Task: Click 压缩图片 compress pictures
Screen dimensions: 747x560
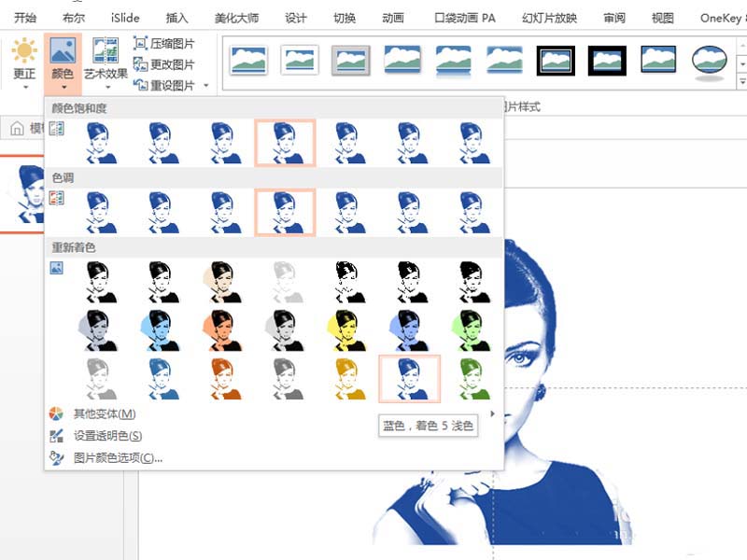Action: pyautogui.click(x=164, y=44)
